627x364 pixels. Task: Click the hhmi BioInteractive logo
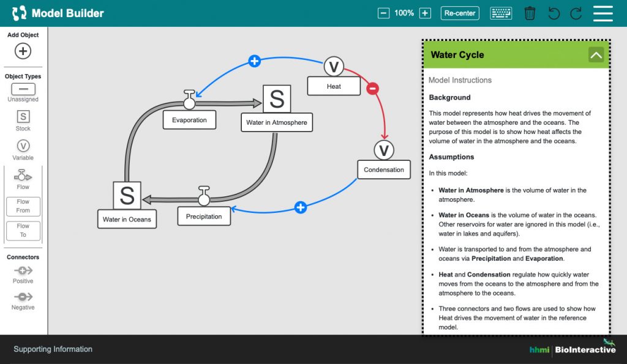point(573,347)
